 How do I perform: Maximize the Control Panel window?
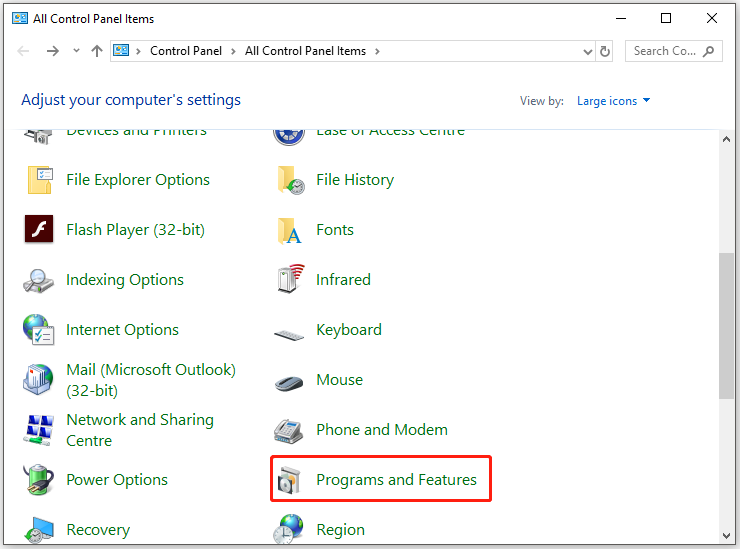pos(666,18)
